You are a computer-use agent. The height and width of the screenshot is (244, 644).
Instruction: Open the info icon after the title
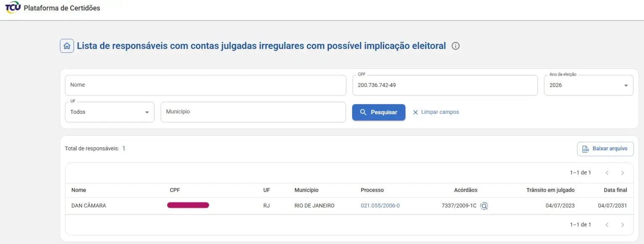[456, 46]
